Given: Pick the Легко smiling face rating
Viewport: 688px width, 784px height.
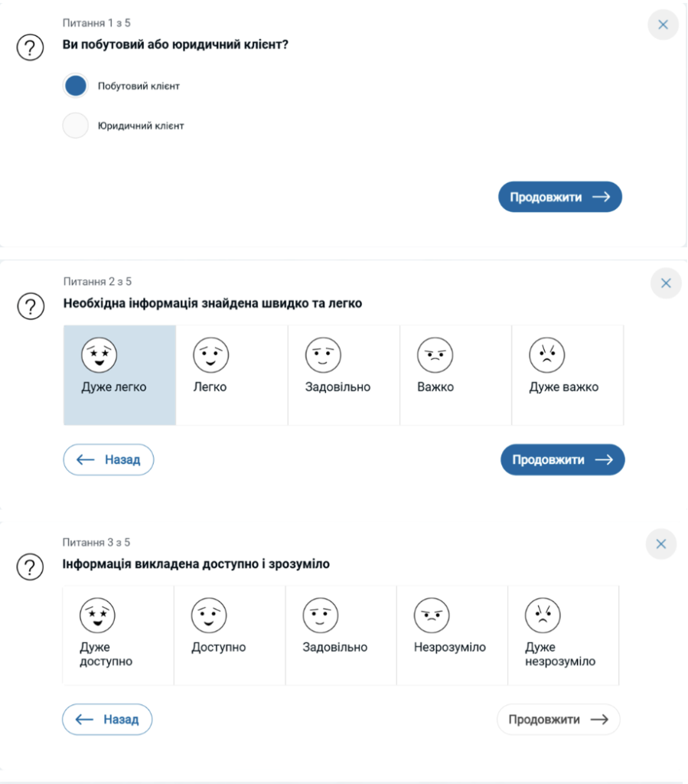Looking at the screenshot, I should (x=232, y=375).
